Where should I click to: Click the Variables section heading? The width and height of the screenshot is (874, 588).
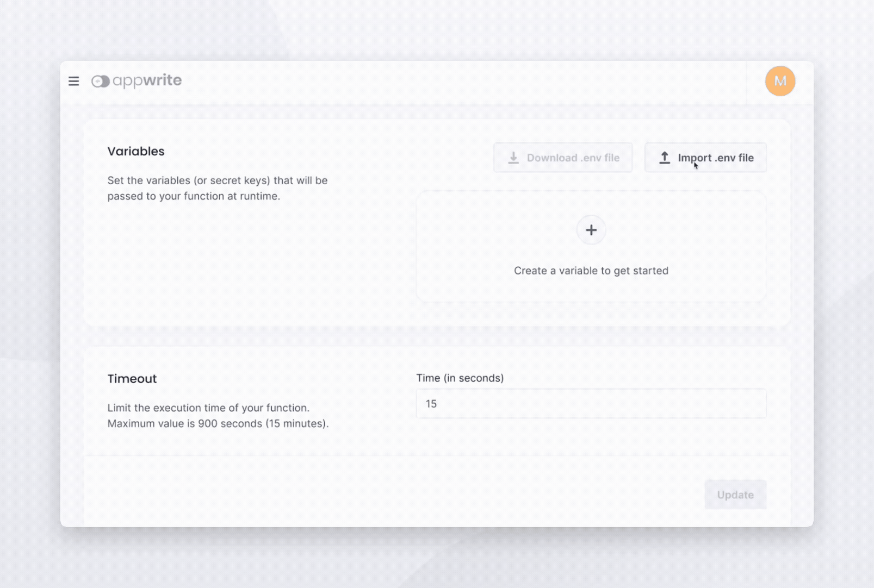point(136,151)
